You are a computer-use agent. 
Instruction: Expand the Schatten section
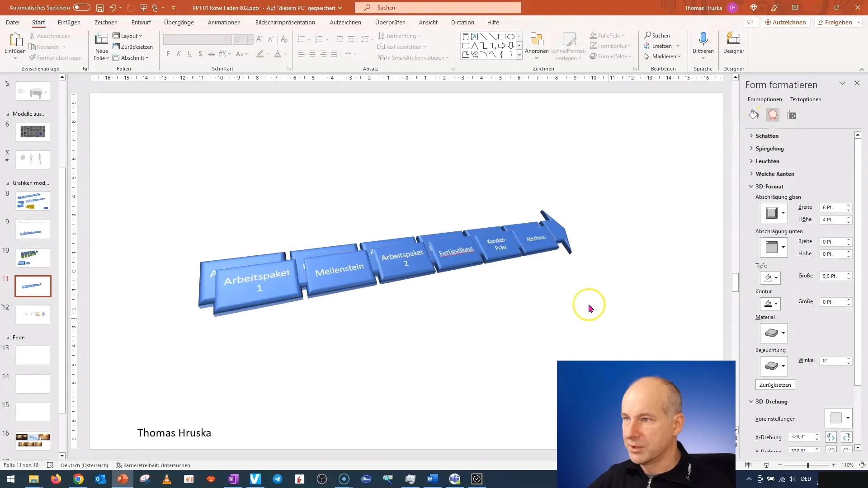pyautogui.click(x=767, y=135)
